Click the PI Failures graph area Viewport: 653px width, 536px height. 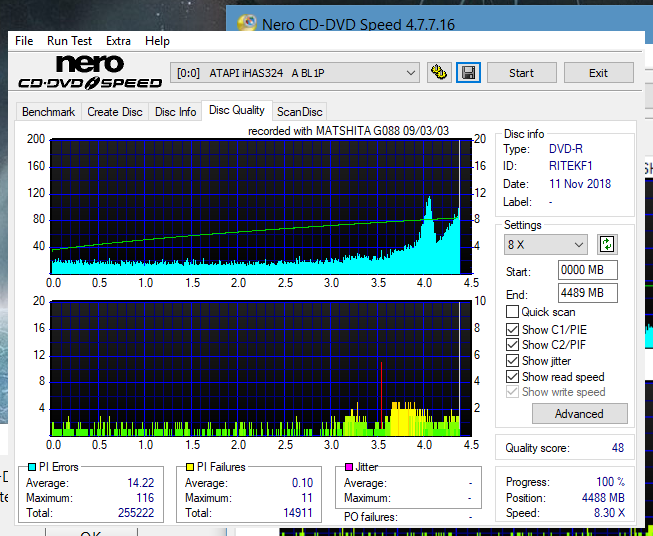point(261,368)
